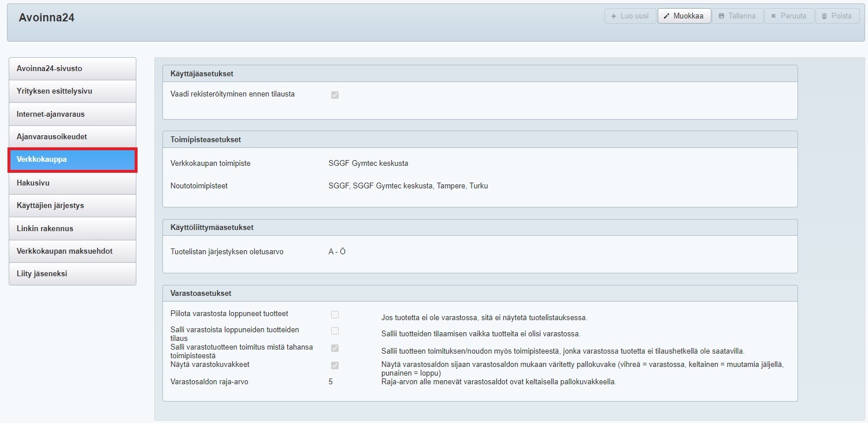Select the highlighted Verkkokauppa menu item

tap(72, 159)
